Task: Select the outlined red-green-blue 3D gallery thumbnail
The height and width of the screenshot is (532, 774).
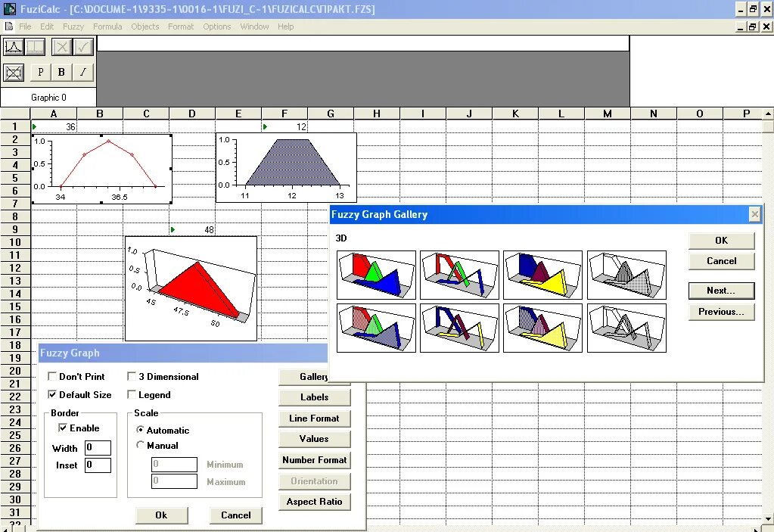Action: (459, 275)
